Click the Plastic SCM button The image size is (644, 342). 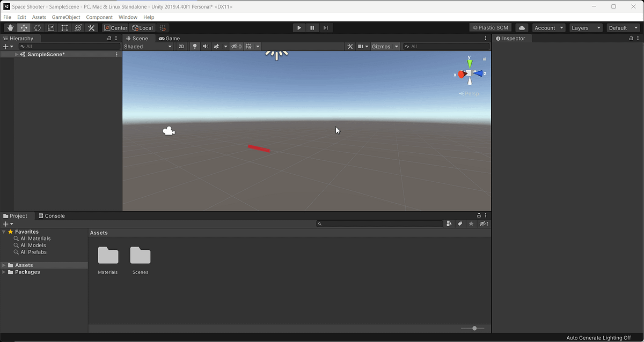click(x=490, y=27)
